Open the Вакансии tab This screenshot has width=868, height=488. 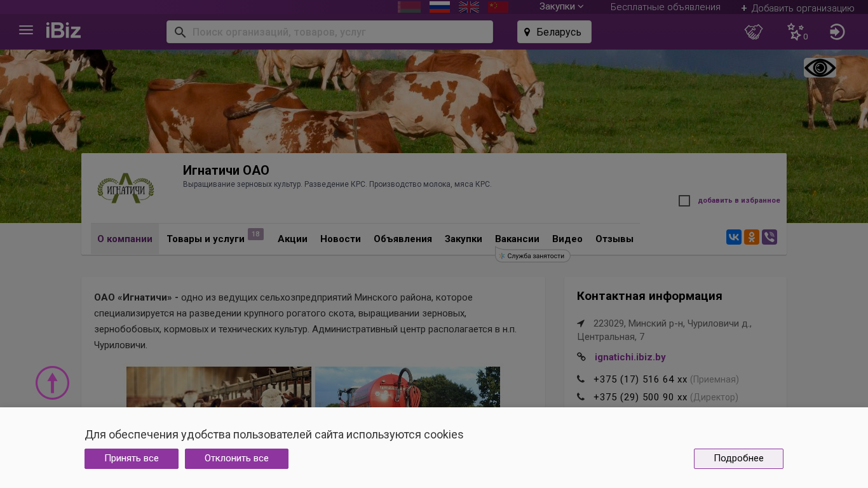(517, 239)
